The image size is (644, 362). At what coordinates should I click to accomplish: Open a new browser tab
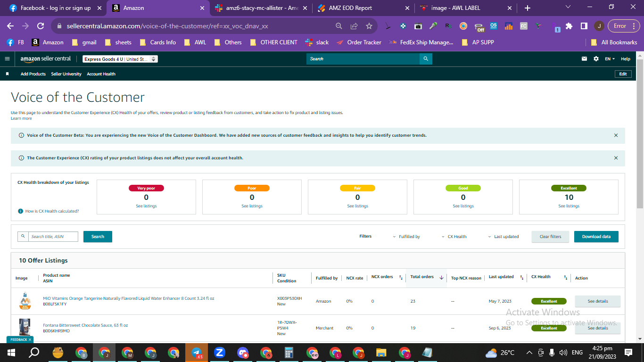(x=527, y=8)
